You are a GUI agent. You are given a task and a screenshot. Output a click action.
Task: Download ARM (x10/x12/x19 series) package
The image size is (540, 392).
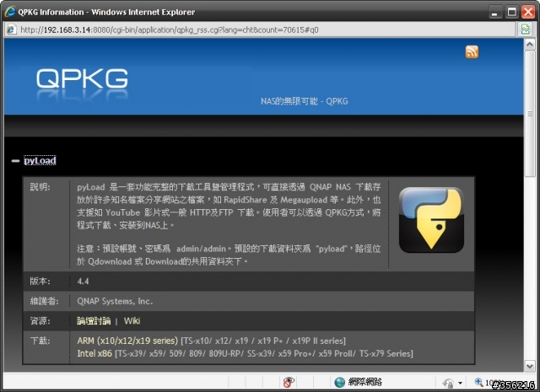[127, 341]
